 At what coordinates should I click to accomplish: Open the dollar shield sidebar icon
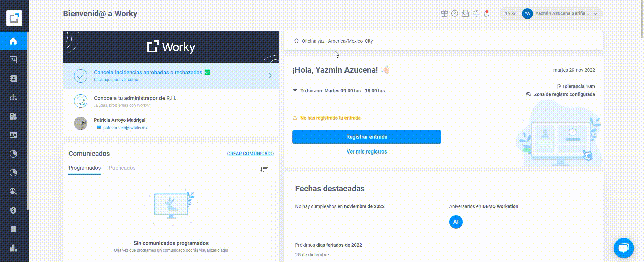13,210
